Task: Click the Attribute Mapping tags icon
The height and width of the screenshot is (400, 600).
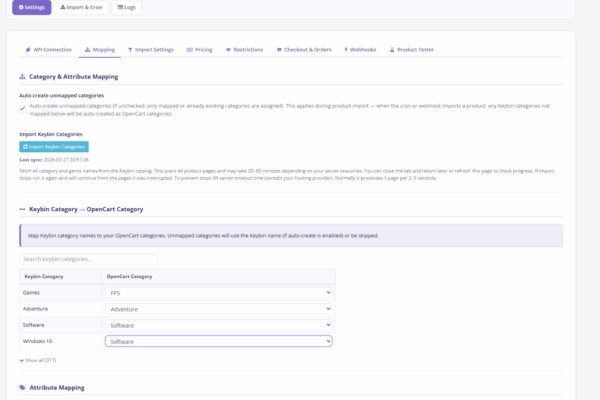Action: point(23,386)
